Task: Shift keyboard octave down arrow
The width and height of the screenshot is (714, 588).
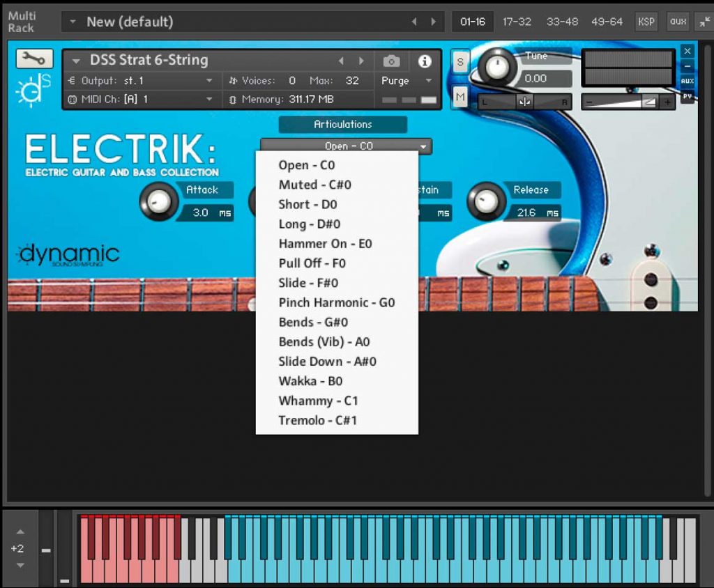Action: pos(20,565)
